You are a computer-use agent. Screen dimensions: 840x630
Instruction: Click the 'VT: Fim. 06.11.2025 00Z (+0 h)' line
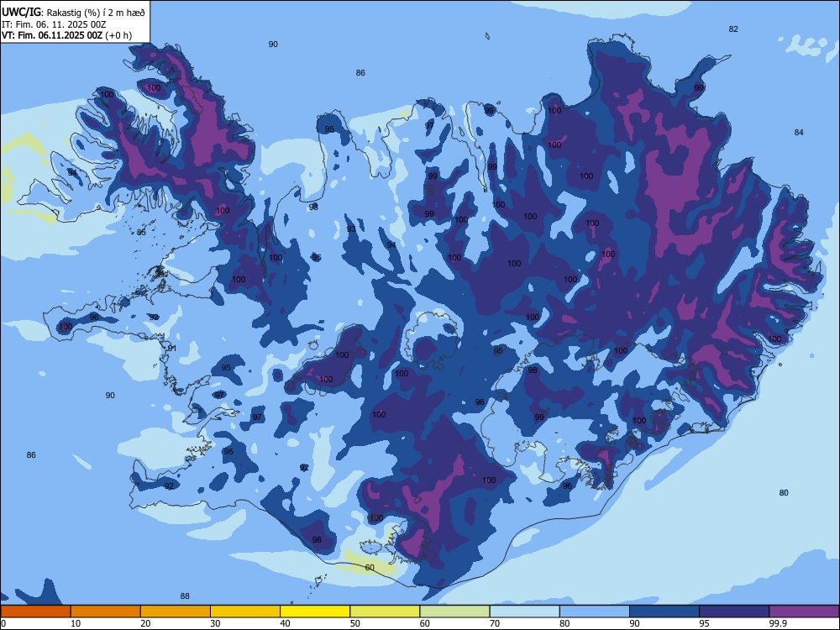tap(66, 35)
